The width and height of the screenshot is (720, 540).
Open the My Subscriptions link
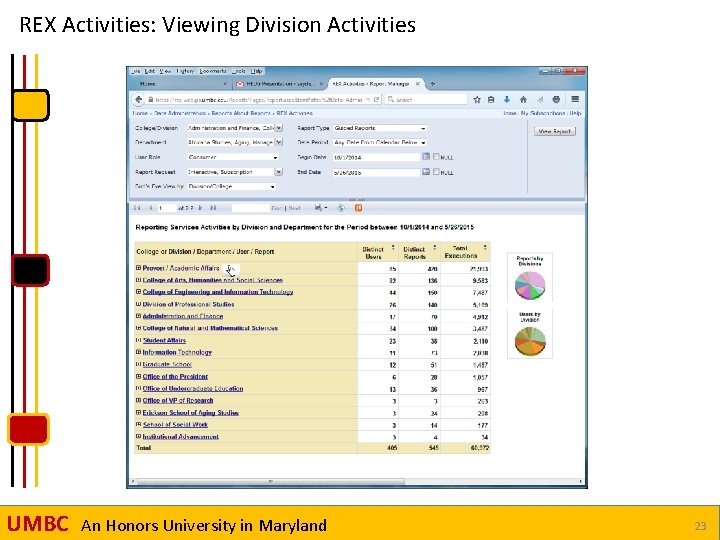click(x=542, y=113)
